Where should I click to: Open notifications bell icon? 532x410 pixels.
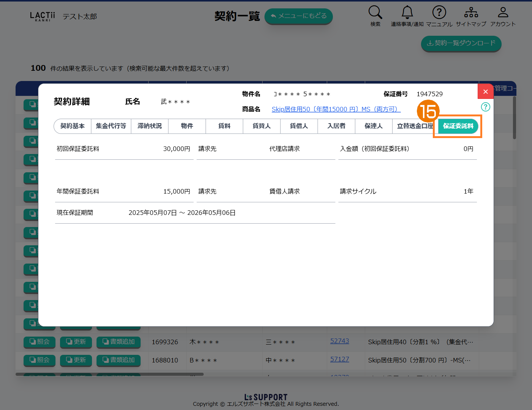pos(407,13)
